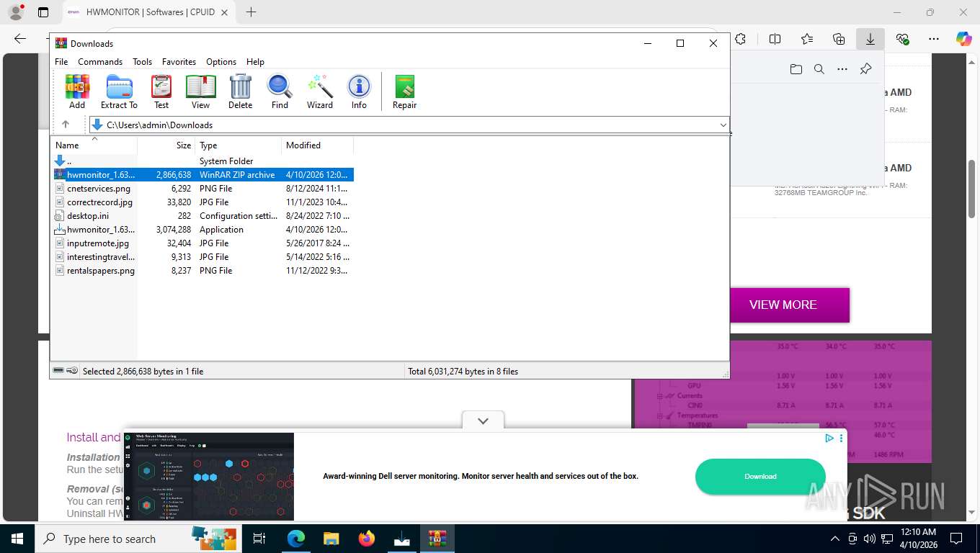980x553 pixels.
Task: Open downloads folder icon in downloads panel
Action: point(796,69)
